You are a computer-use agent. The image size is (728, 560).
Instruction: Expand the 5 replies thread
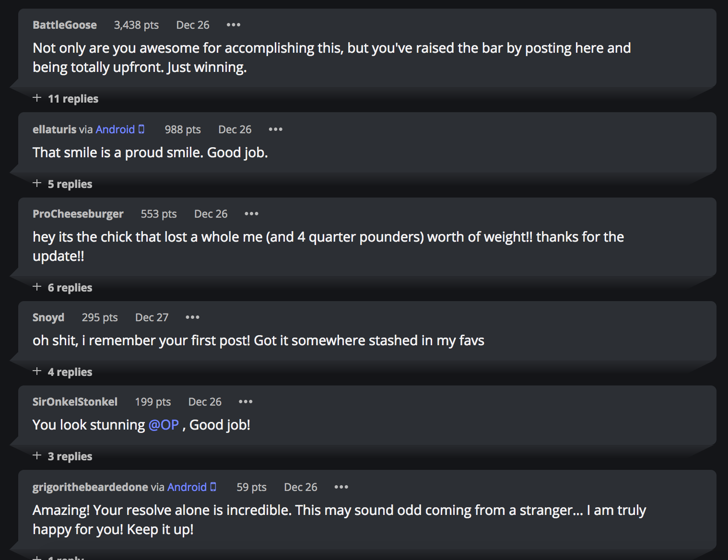tap(70, 184)
